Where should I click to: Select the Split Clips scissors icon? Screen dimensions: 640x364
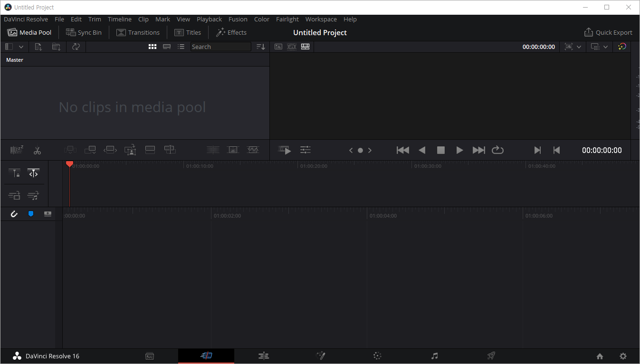tap(38, 150)
